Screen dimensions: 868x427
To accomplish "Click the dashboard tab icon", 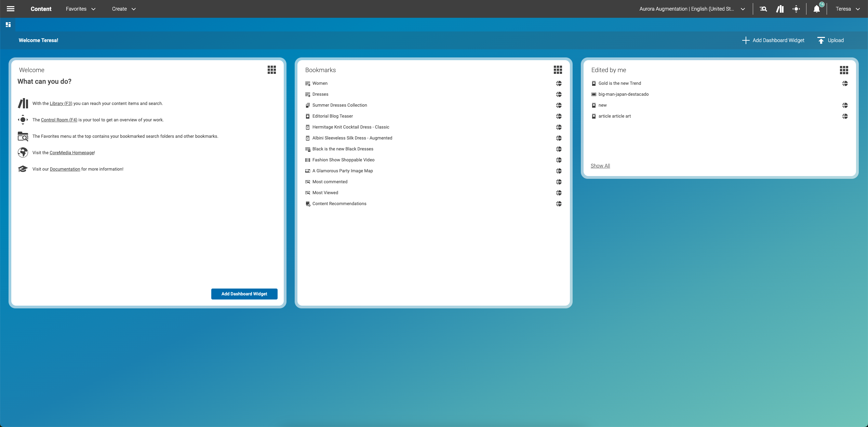I will 8,25.
